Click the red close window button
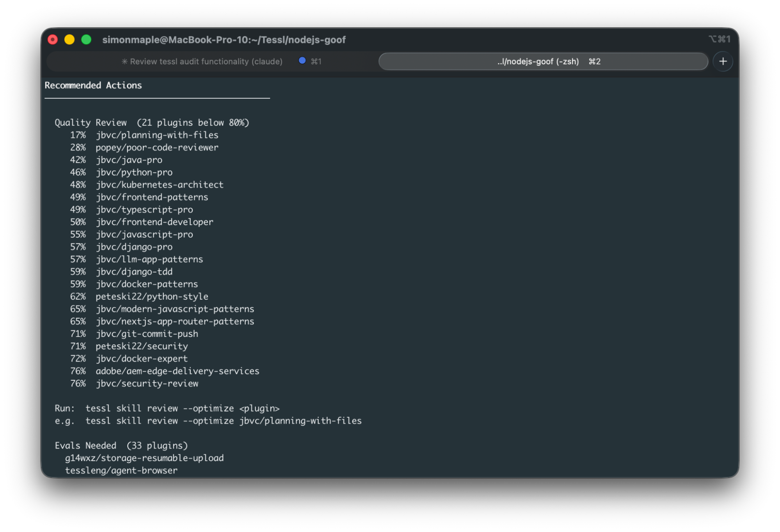Screen dimensions: 780x532 point(53,39)
